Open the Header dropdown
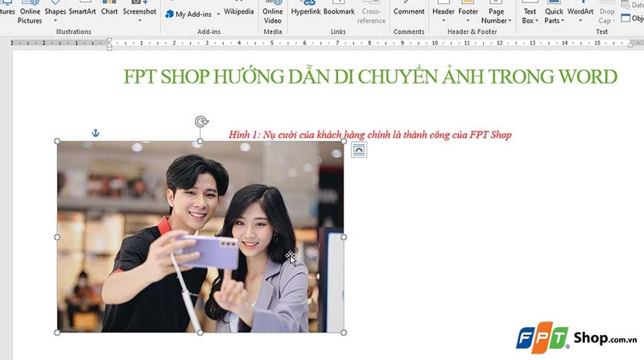This screenshot has width=644, height=360. click(444, 13)
